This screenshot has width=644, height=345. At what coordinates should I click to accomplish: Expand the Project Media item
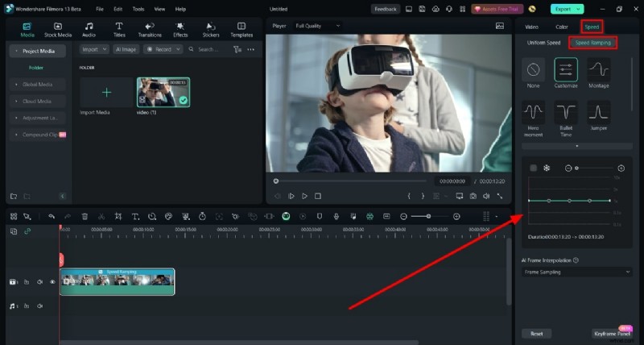tap(37, 51)
